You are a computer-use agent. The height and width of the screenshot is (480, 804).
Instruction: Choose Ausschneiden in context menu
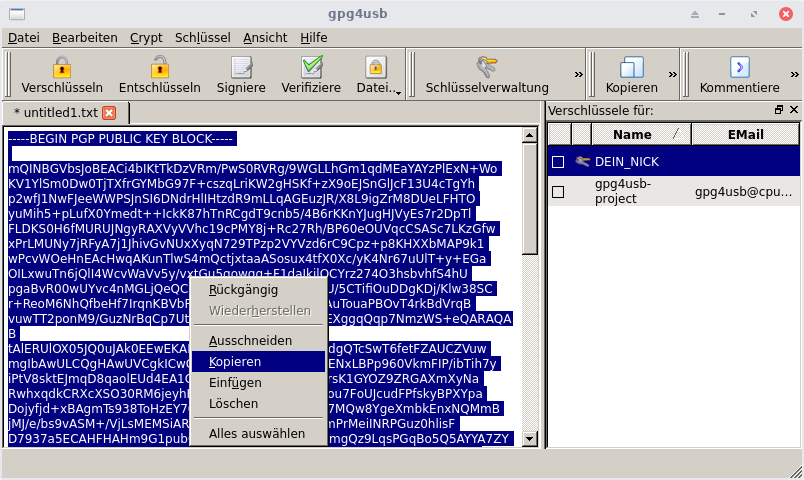tap(258, 341)
